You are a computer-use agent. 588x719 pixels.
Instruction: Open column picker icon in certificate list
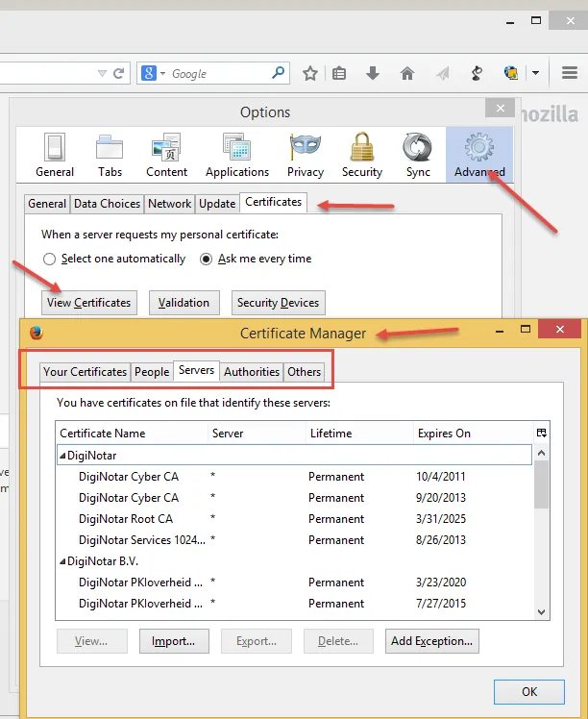(x=541, y=433)
